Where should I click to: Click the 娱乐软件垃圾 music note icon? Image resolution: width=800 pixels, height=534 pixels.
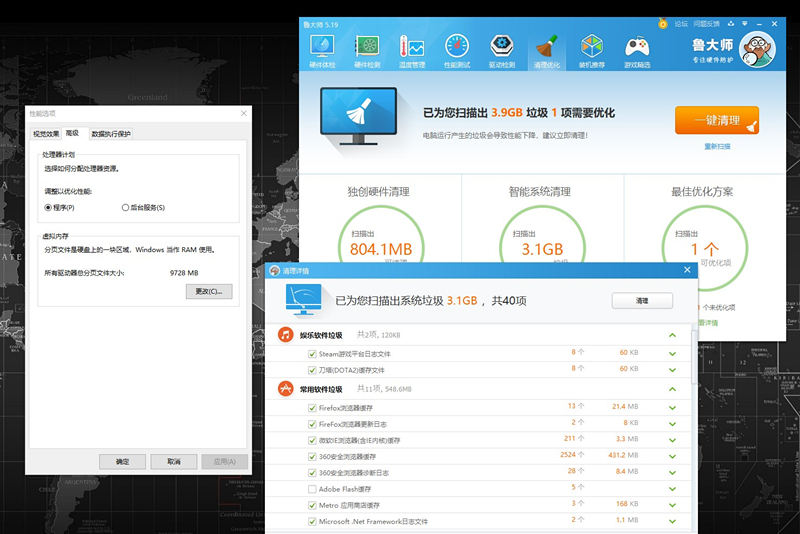[x=285, y=335]
